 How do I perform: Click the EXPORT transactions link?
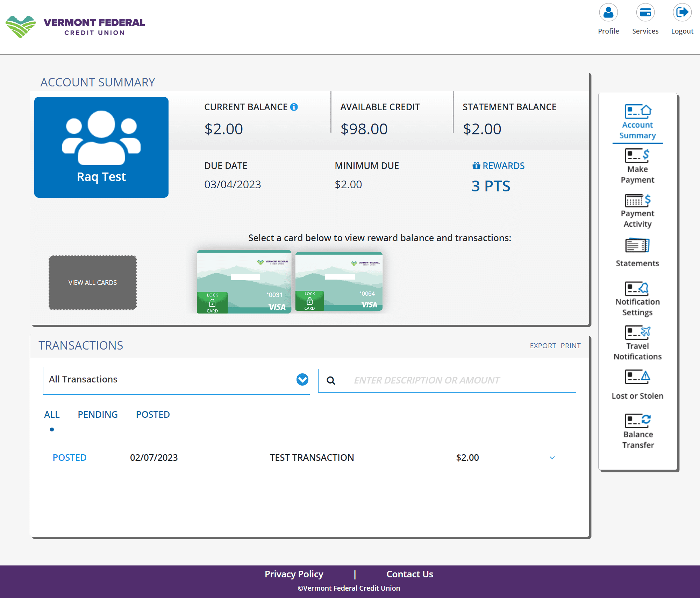[543, 346]
